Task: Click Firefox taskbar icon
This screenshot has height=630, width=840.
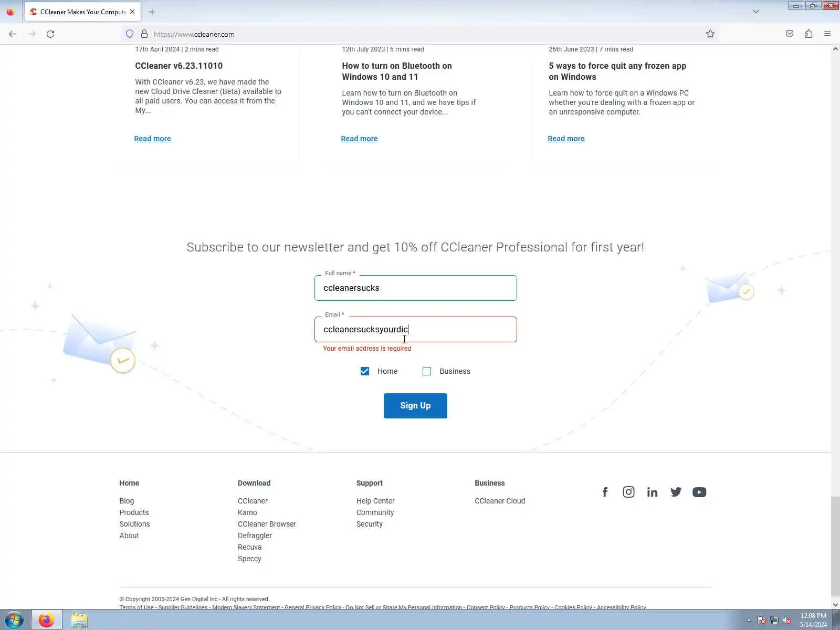Action: pyautogui.click(x=47, y=620)
